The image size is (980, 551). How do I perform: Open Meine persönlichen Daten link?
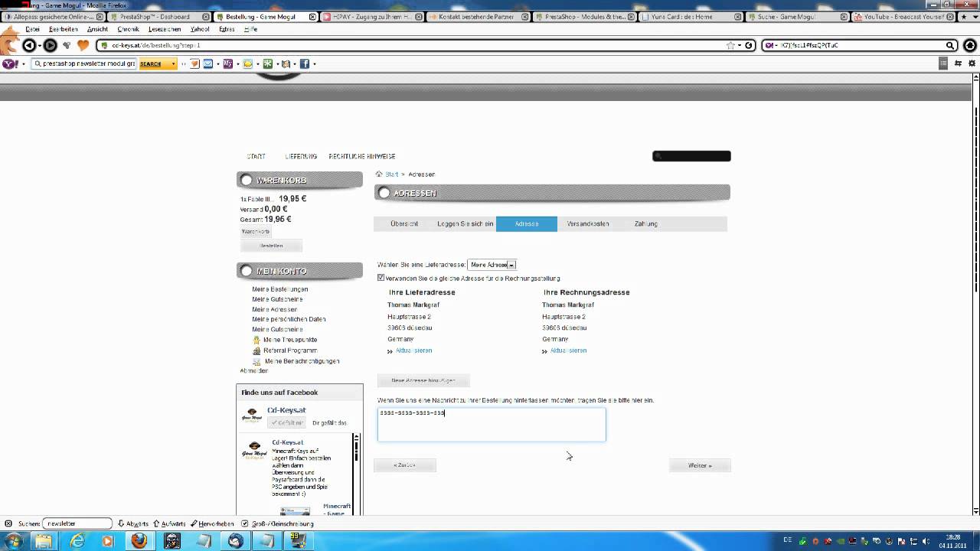point(289,319)
